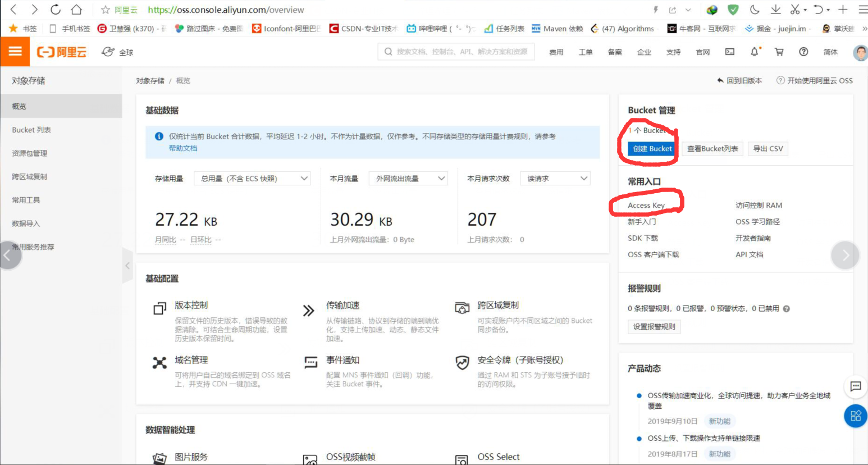
Task: Click 设置报警规则 button
Action: coord(654,327)
